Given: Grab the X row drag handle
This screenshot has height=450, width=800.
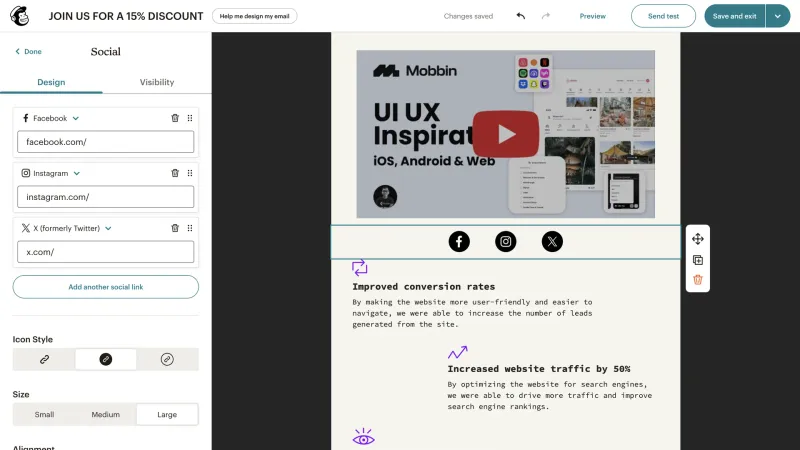Looking at the screenshot, I should point(190,228).
